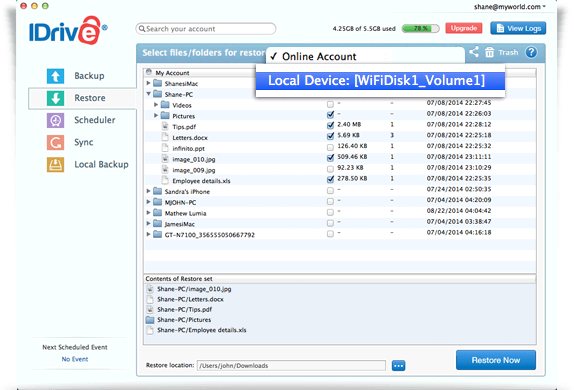574x390 pixels.
Task: Click the Videos folder icon
Action: (x=165, y=105)
